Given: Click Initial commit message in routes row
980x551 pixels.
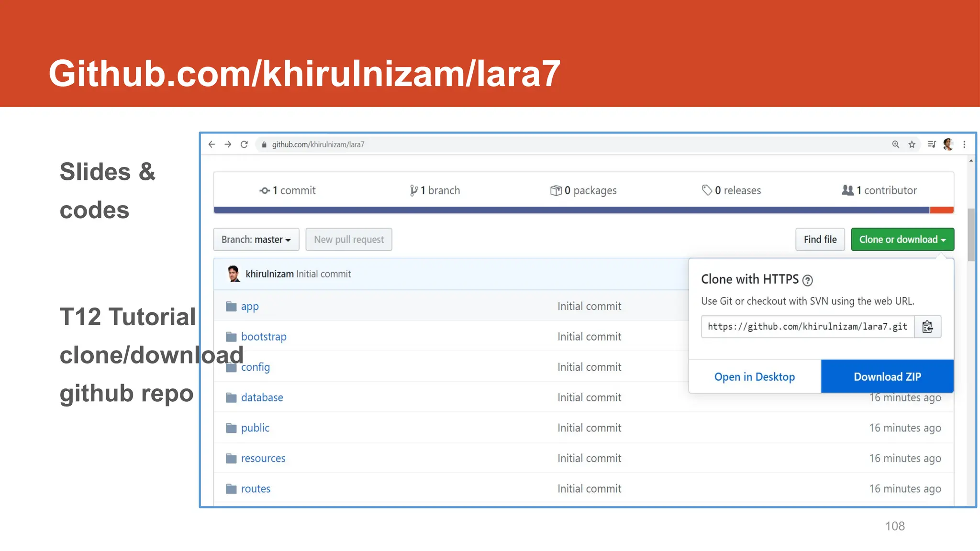Looking at the screenshot, I should (589, 489).
